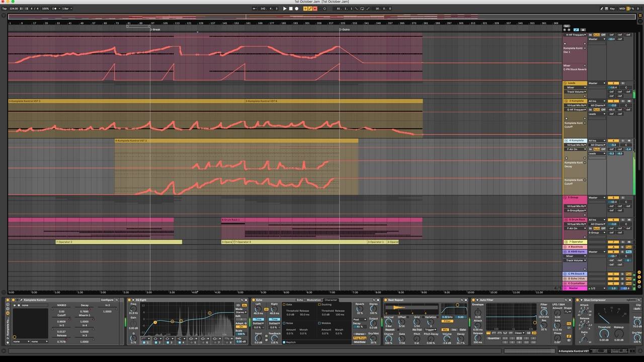Click the Configure button on Komplete Kontrol
Viewport: 644px width, 362px height.
(107, 300)
